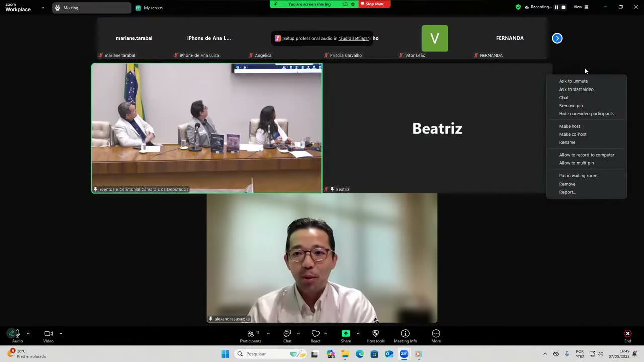Screen dimensions: 644x362
Task: Pause the recording
Action: (x=556, y=7)
